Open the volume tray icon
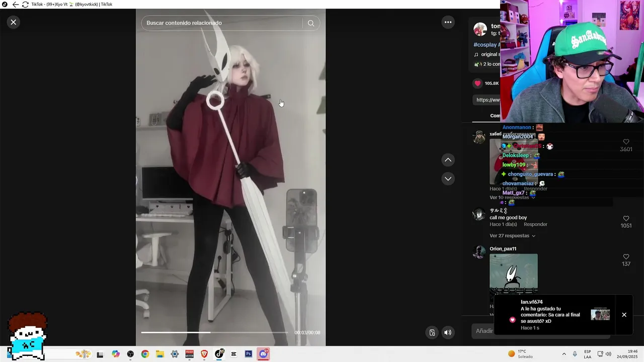 (608, 354)
